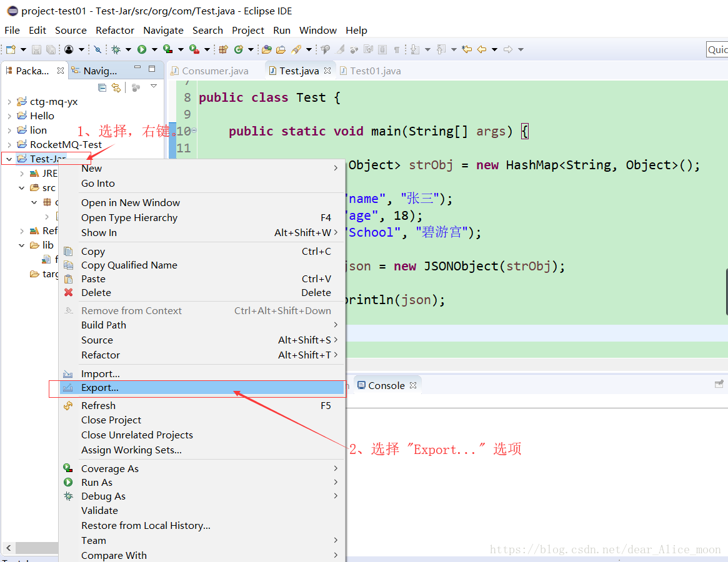Image resolution: width=728 pixels, height=562 pixels.
Task: Open the Navigate menu
Action: (163, 30)
